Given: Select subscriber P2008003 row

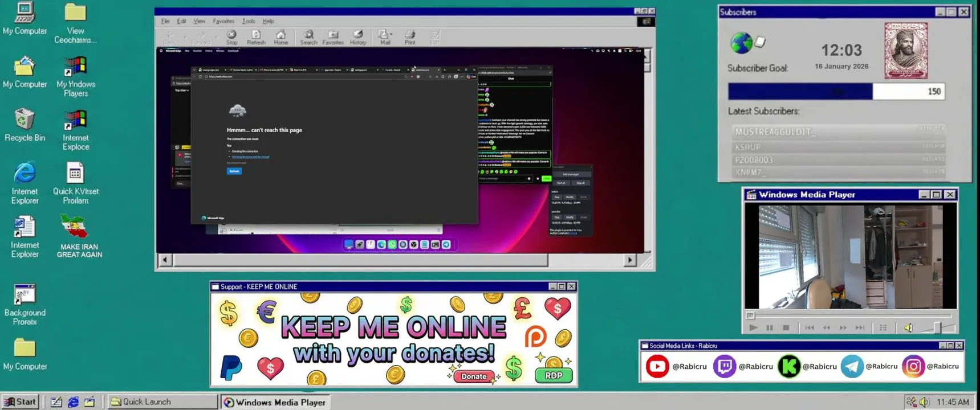Looking at the screenshot, I should click(839, 159).
